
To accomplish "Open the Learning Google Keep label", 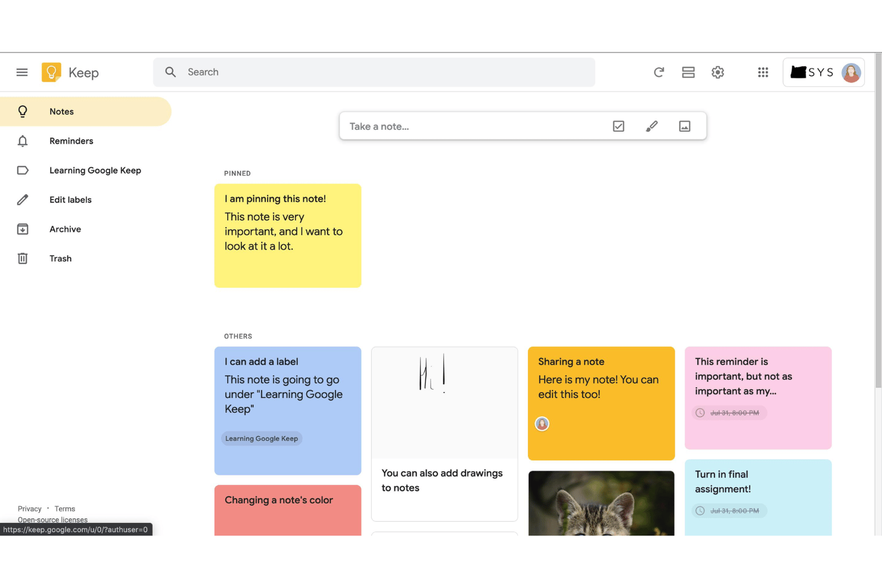I will click(86, 170).
